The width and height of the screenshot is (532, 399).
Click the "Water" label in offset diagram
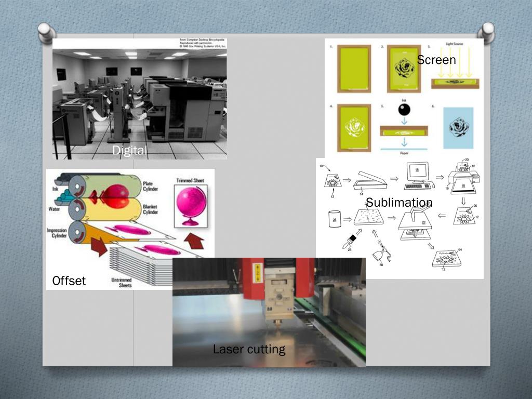tap(54, 209)
